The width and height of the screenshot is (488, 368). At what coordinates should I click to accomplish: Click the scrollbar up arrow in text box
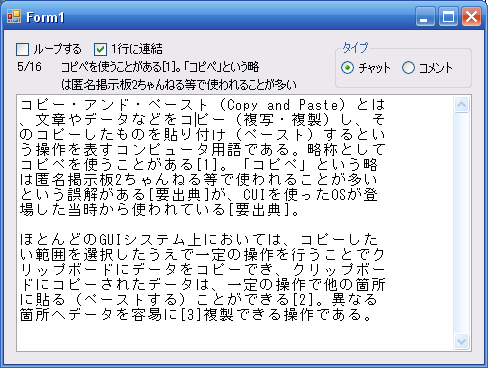(462, 105)
